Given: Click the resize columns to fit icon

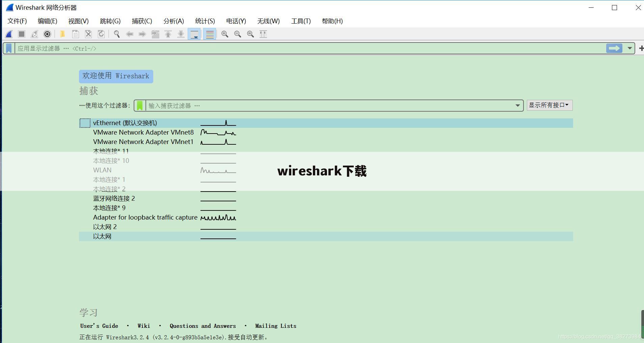Looking at the screenshot, I should [263, 34].
